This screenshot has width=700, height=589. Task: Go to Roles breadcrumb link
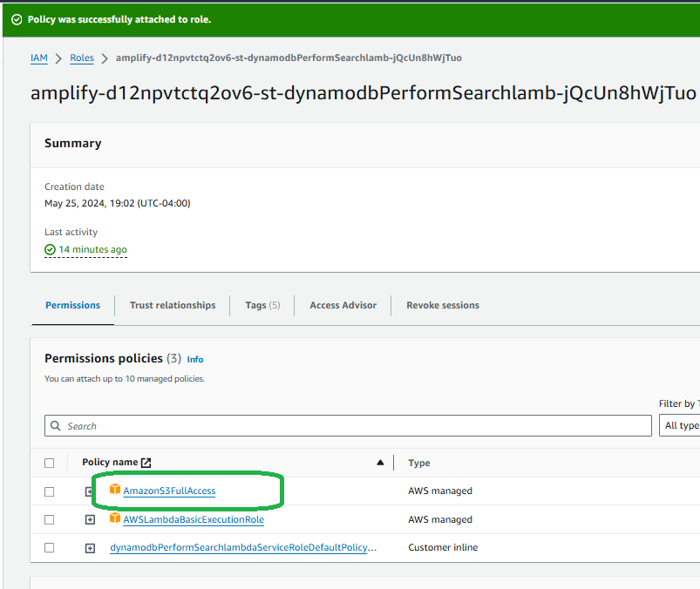82,58
